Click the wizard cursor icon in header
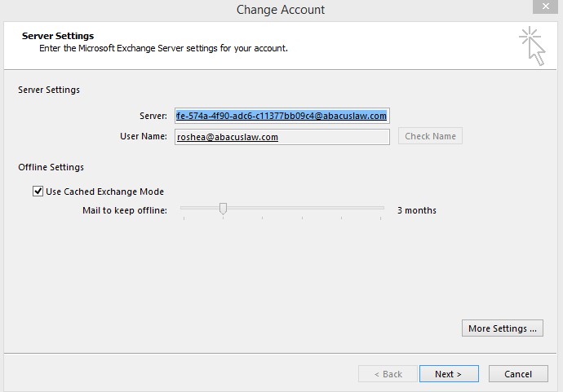Screen dimensions: 563x392 point(532,46)
